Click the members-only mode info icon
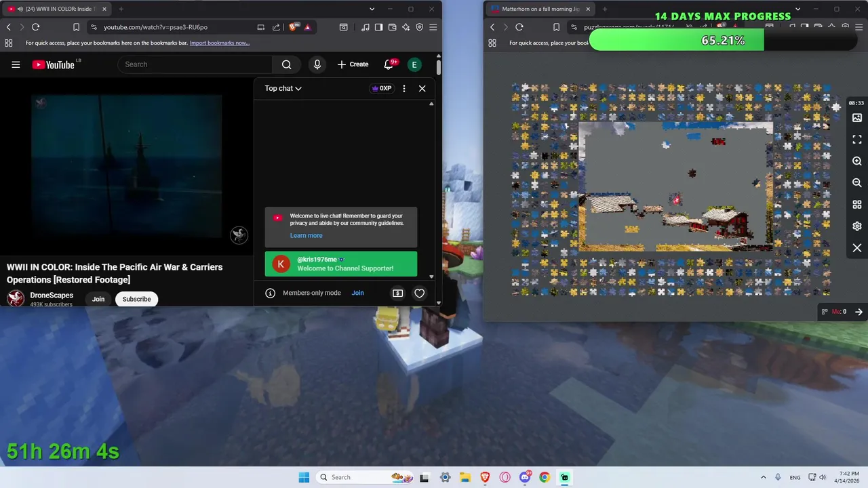Image resolution: width=868 pixels, height=488 pixels. [270, 293]
